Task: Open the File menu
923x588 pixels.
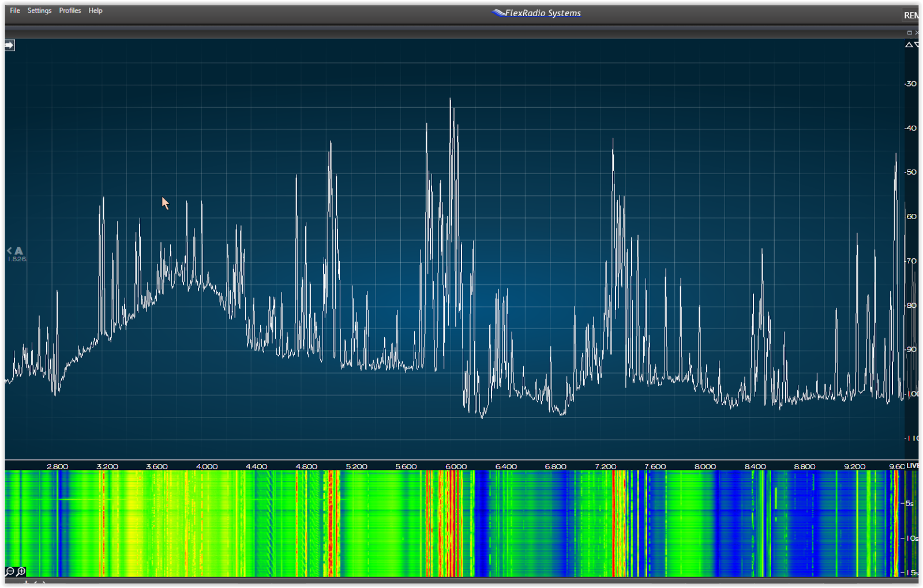Action: (14, 10)
